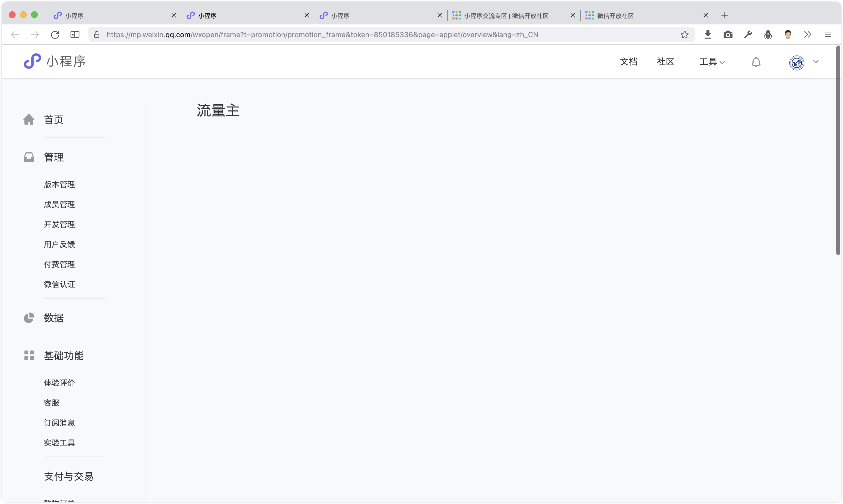
Task: Click the home icon beside 首页
Action: [x=29, y=120]
